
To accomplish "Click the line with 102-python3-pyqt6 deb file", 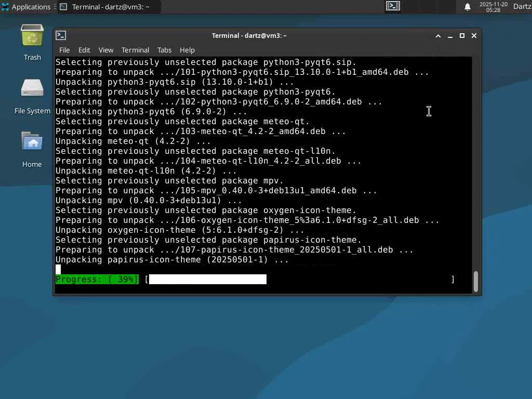I will pyautogui.click(x=219, y=102).
